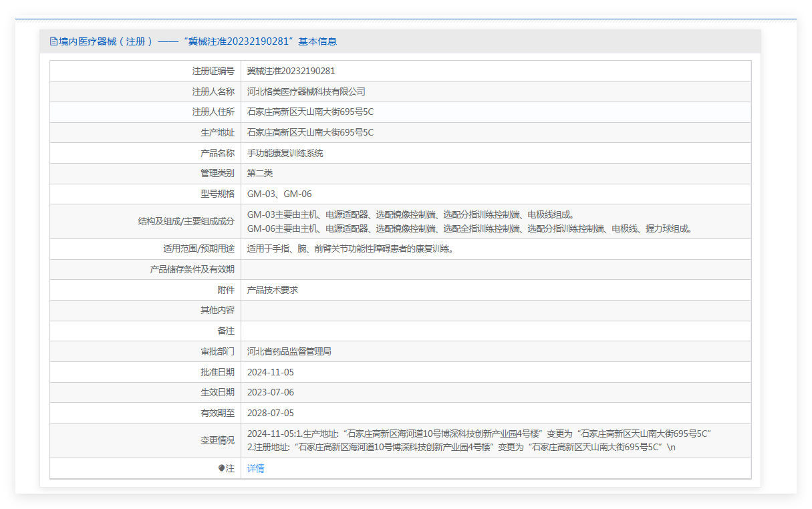
Task: Click the address value in 生产地址 row
Action: (311, 133)
